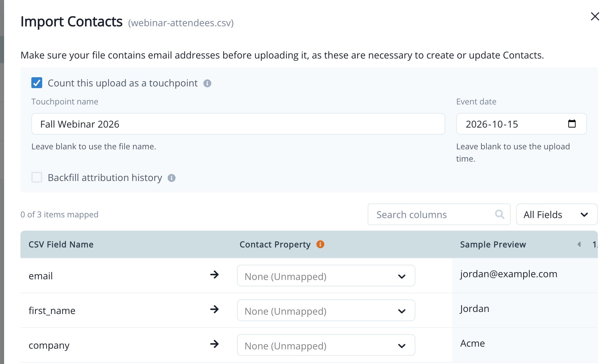Click the 0 of 3 items mapped text
Viewport: 606px width, 364px height.
click(59, 215)
